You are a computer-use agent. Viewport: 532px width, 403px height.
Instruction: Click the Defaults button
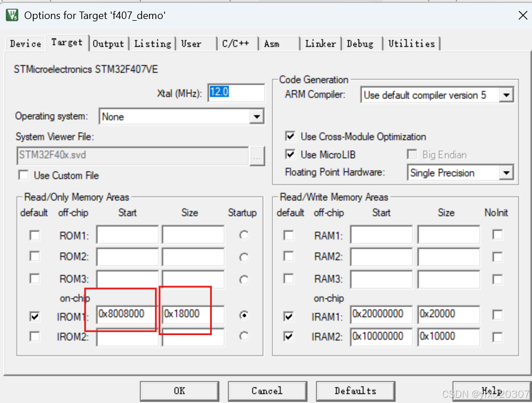[355, 391]
